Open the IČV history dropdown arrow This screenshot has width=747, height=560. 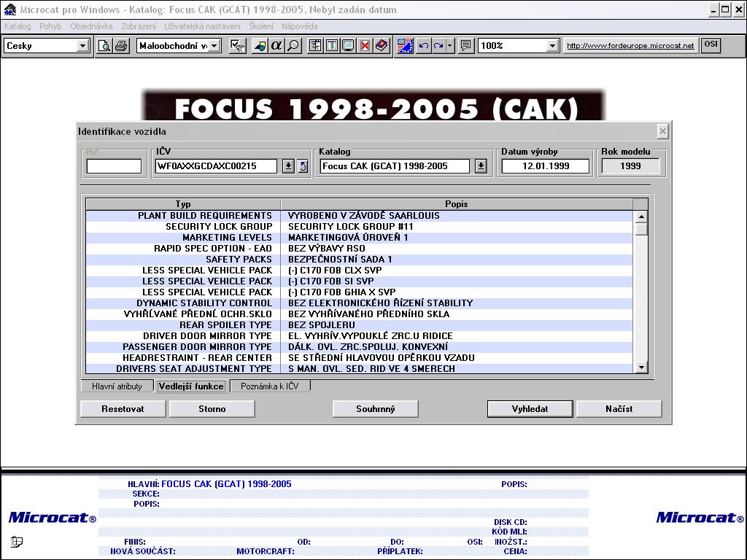(288, 166)
